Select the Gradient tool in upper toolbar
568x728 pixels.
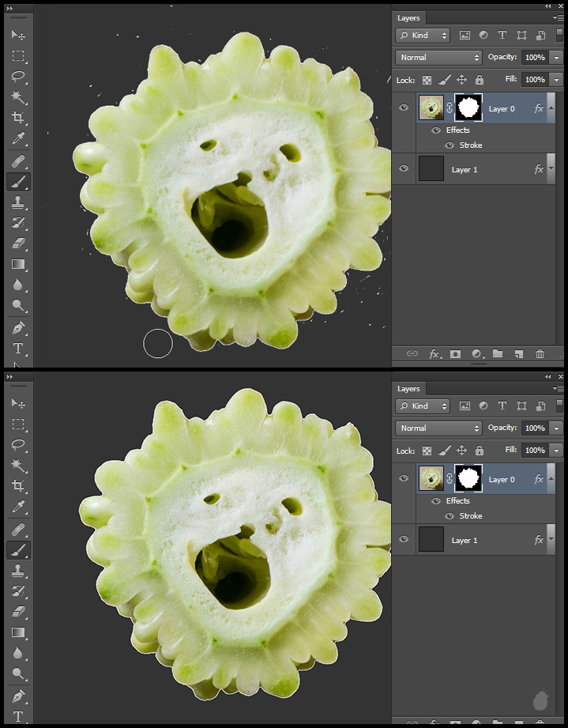click(x=17, y=265)
